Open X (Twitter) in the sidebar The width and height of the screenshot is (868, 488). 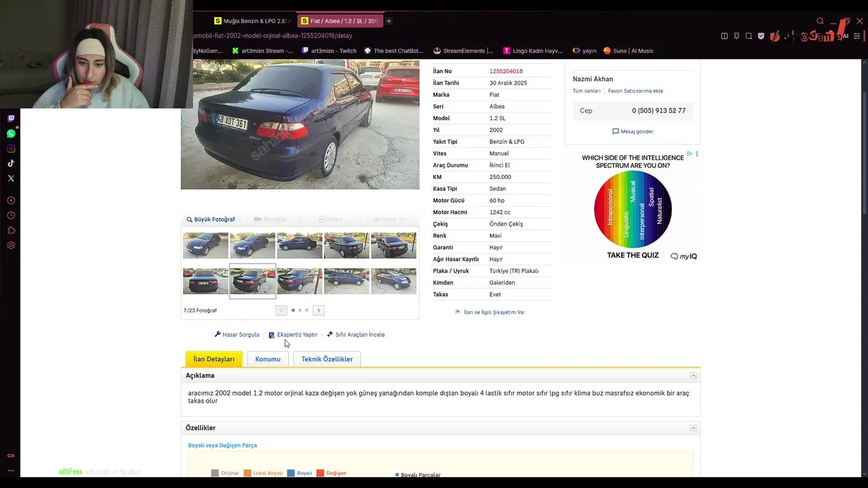click(11, 178)
